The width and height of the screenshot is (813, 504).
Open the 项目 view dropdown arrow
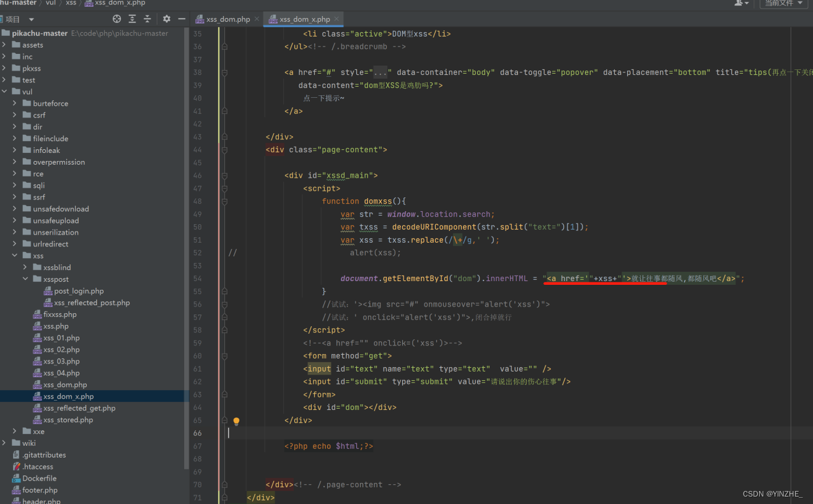[x=32, y=19]
